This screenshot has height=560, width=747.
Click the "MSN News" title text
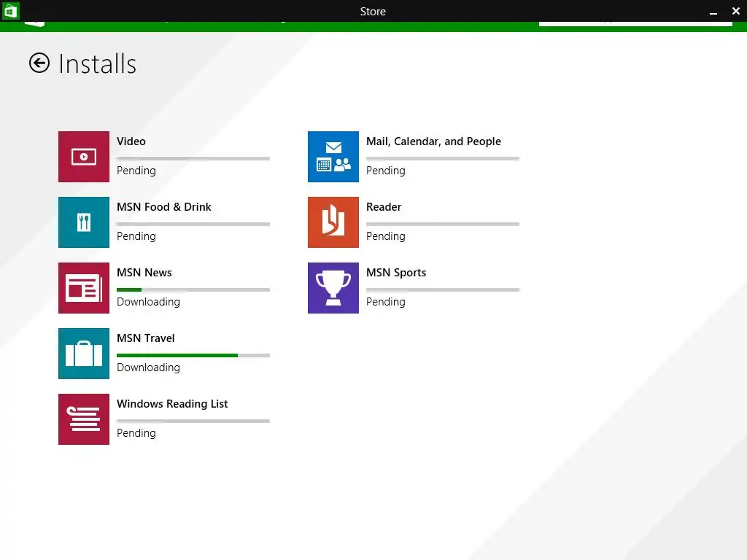[x=144, y=273]
